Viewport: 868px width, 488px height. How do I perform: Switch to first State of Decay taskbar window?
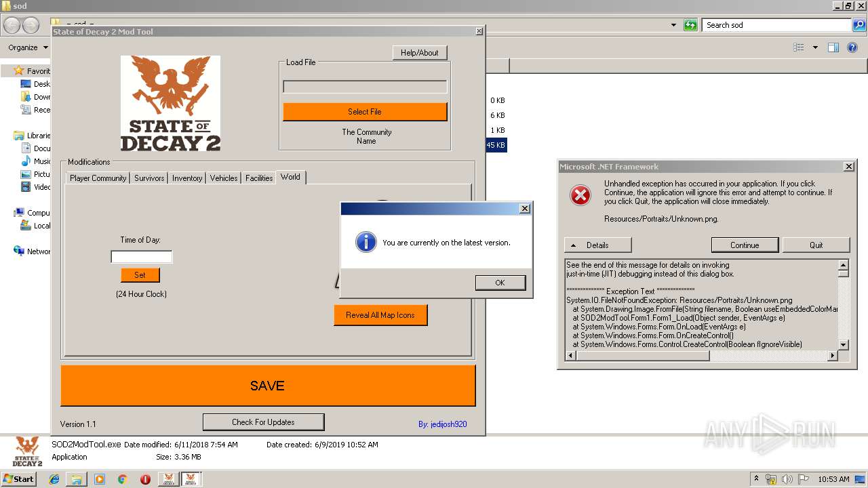pyautogui.click(x=168, y=479)
